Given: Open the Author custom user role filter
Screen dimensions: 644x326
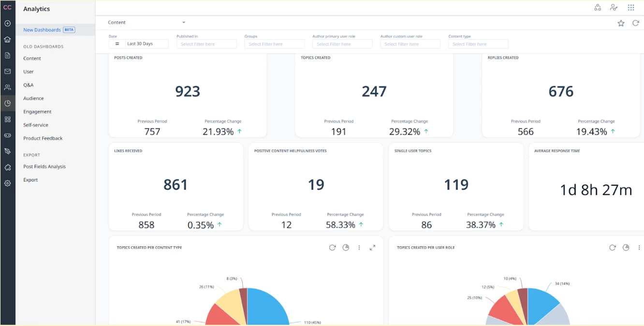Looking at the screenshot, I should 410,44.
